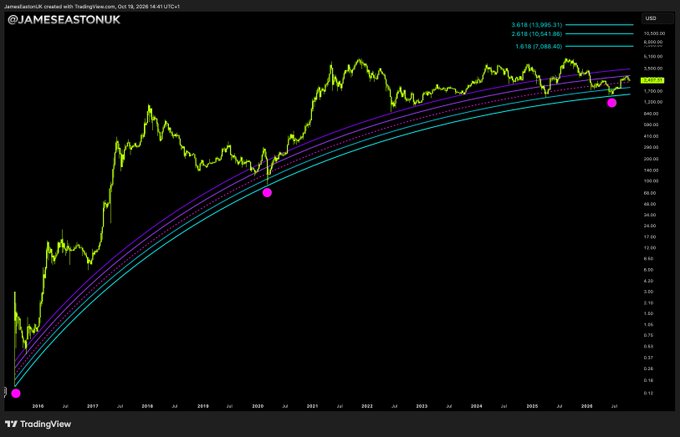The image size is (680, 437).
Task: Click the magenta marker at 2020 low
Action: pyautogui.click(x=267, y=192)
